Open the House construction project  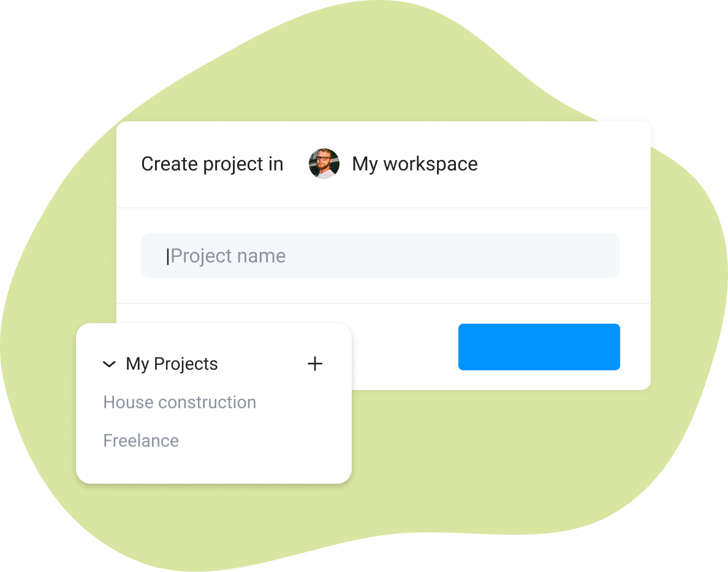pos(180,402)
